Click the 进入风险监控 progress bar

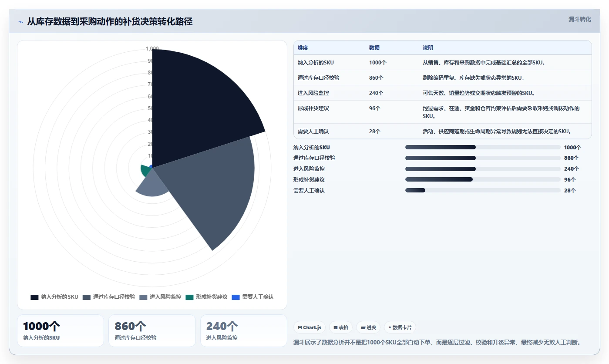pos(483,169)
